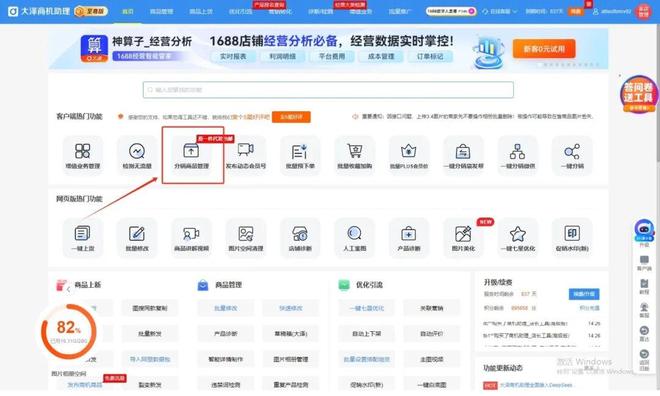660x396 pixels.
Task: Select the 平台费用 banner tab
Action: (332, 56)
